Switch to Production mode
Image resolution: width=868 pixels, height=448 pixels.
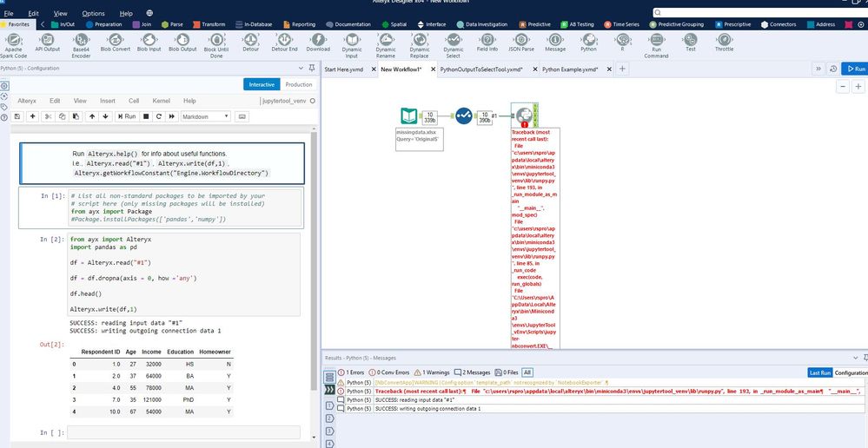(299, 84)
